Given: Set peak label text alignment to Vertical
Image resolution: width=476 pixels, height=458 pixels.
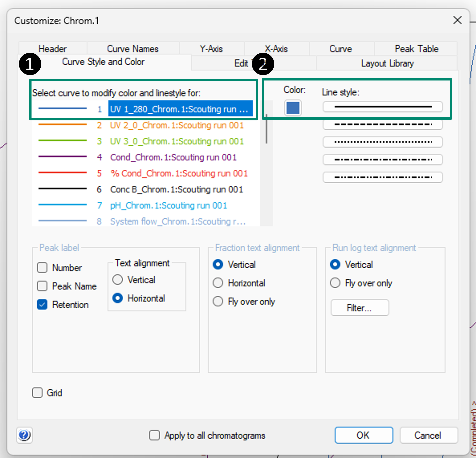Looking at the screenshot, I should pos(118,280).
